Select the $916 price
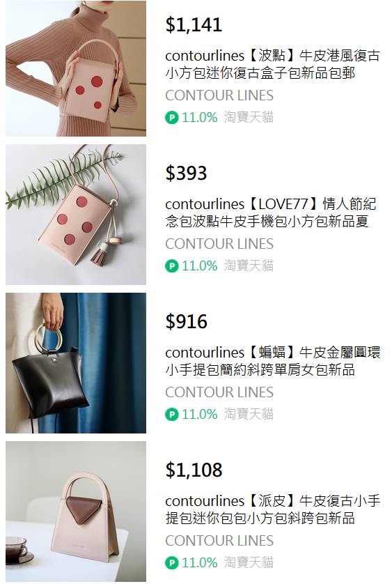This screenshot has width=392, height=584. click(x=186, y=321)
